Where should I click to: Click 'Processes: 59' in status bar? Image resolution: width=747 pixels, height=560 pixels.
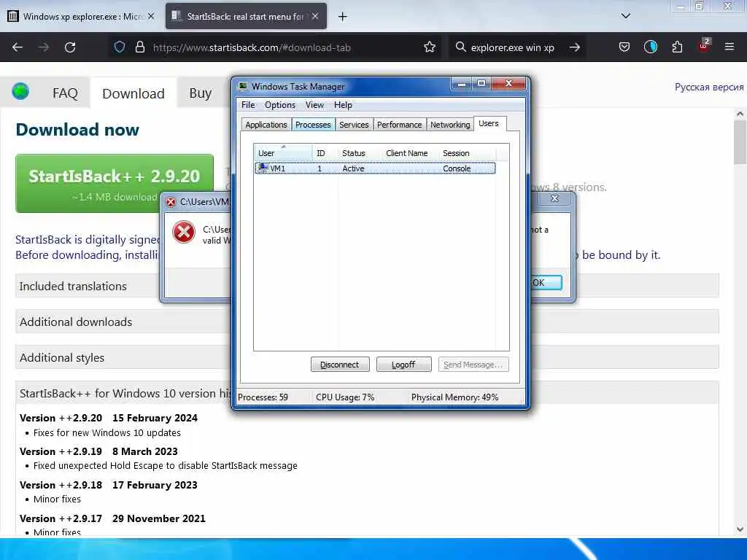(263, 397)
